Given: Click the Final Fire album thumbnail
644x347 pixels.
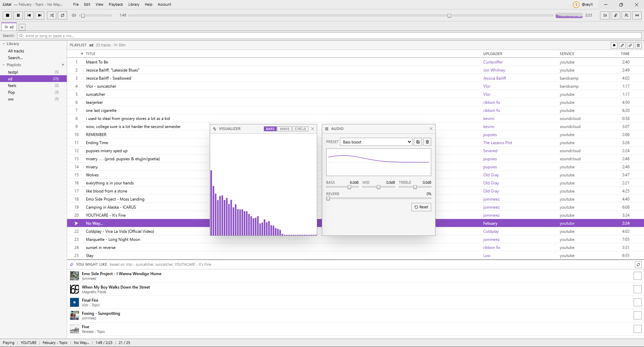Looking at the screenshot, I should click(x=75, y=302).
